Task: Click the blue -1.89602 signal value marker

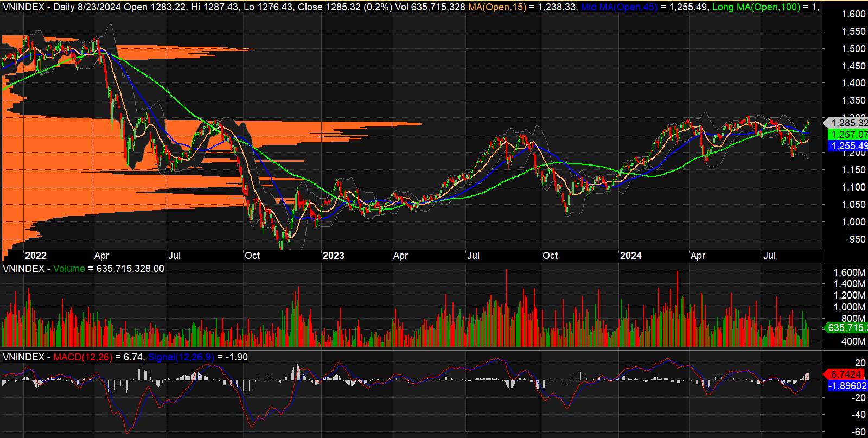Action: tap(847, 386)
